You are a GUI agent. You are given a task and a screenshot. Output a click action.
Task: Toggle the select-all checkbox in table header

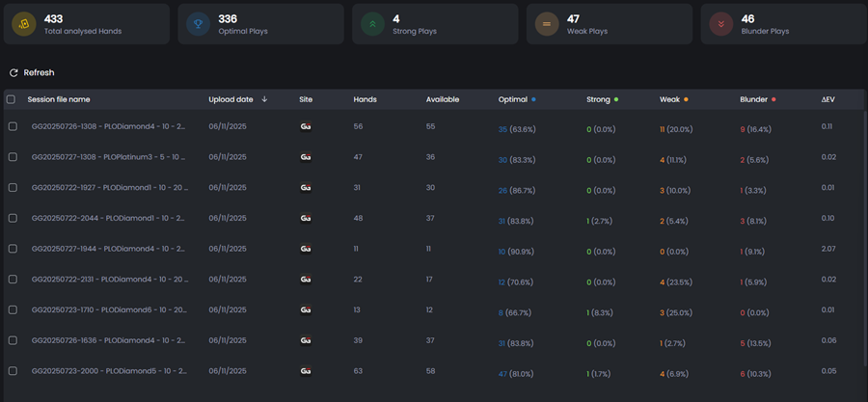coord(11,99)
